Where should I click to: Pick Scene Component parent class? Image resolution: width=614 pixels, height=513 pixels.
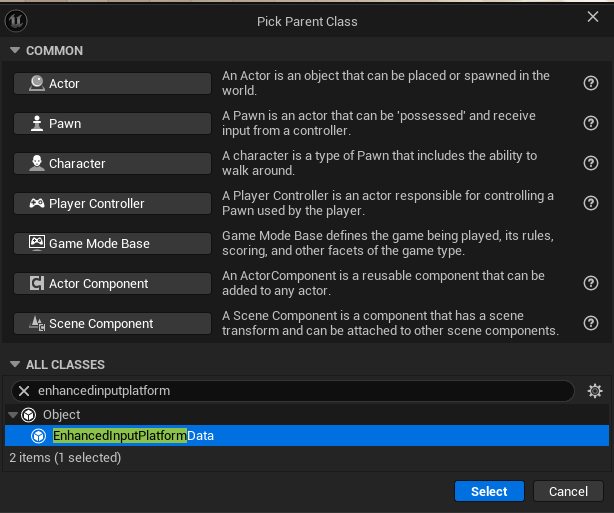pyautogui.click(x=112, y=323)
